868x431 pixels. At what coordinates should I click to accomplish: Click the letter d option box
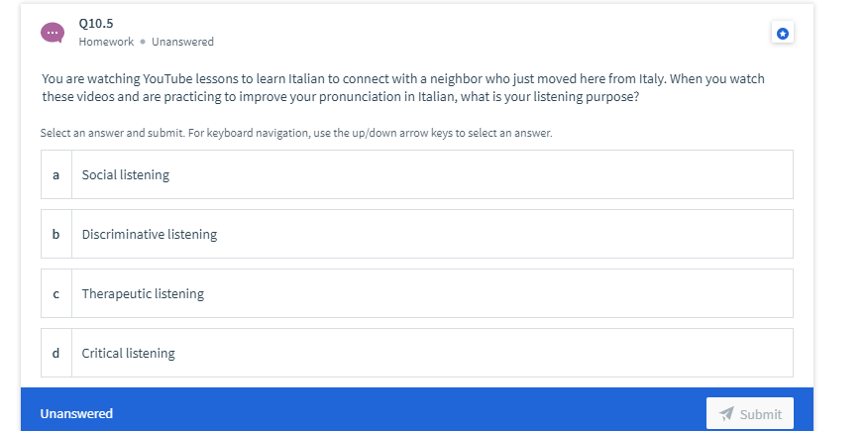(55, 353)
